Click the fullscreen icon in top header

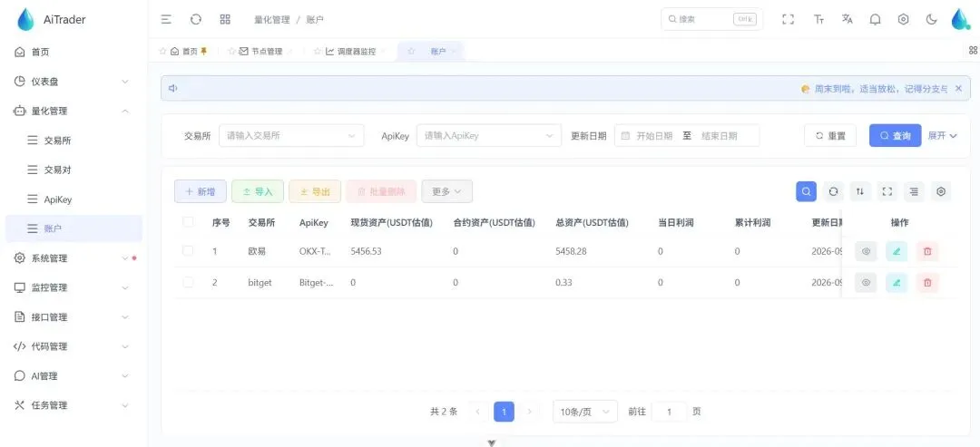pos(789,19)
